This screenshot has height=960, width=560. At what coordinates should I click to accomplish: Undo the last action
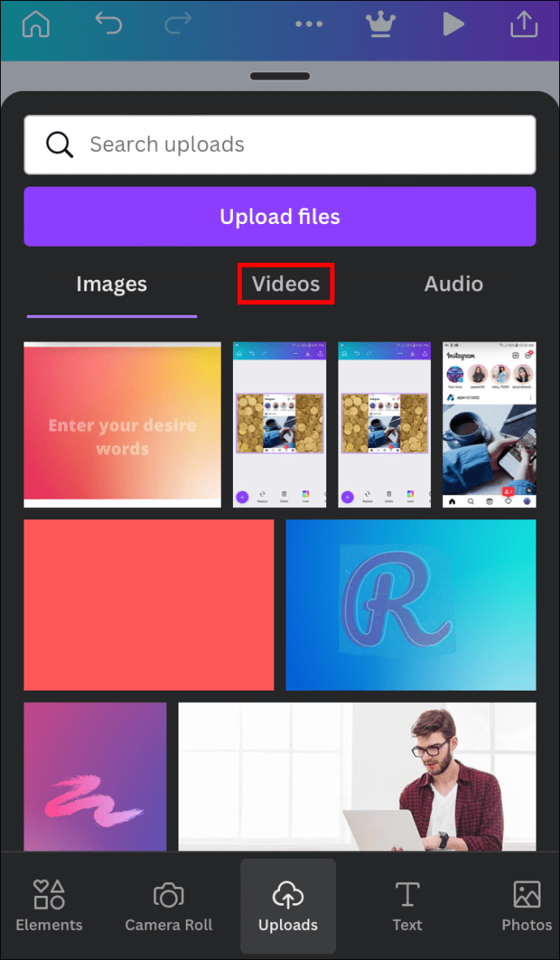click(x=108, y=24)
